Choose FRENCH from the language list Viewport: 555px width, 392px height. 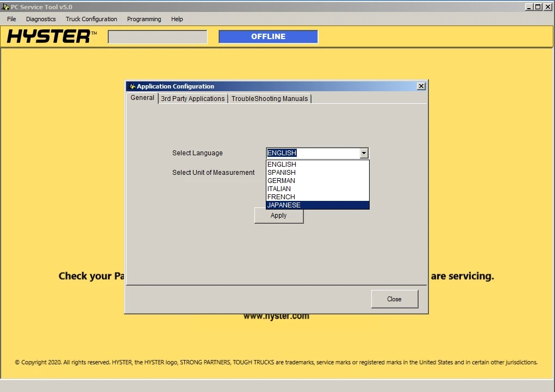[x=317, y=197]
